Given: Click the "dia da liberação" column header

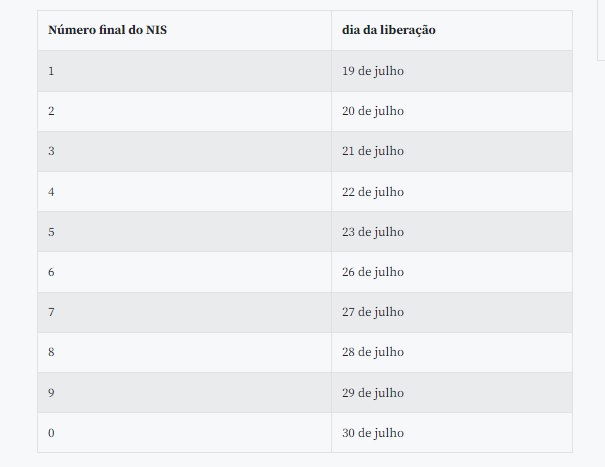Looking at the screenshot, I should [388, 30].
